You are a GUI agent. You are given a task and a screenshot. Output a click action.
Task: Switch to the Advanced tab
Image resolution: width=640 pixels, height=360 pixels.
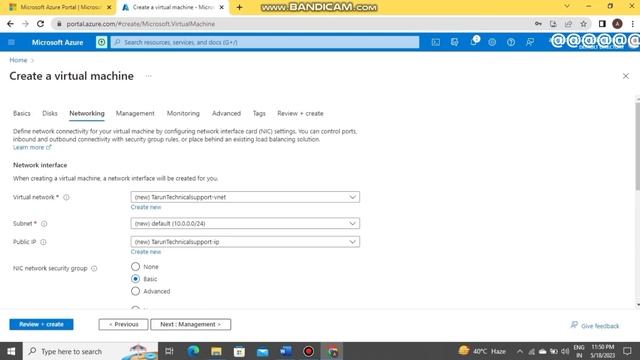click(226, 113)
